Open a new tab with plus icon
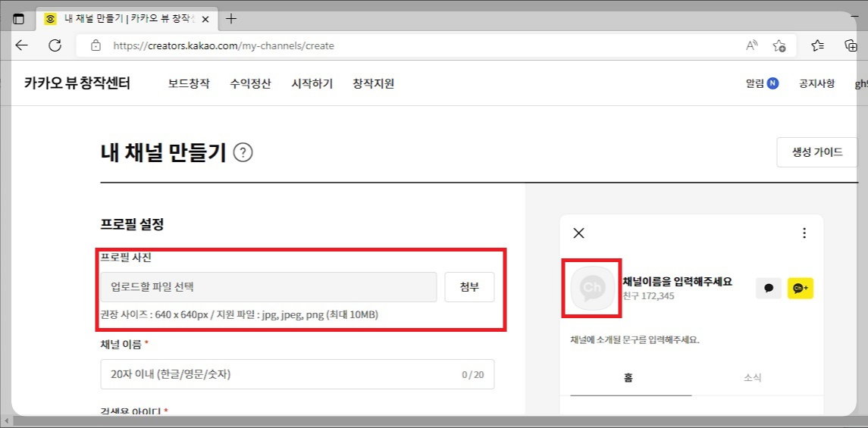 (x=231, y=19)
